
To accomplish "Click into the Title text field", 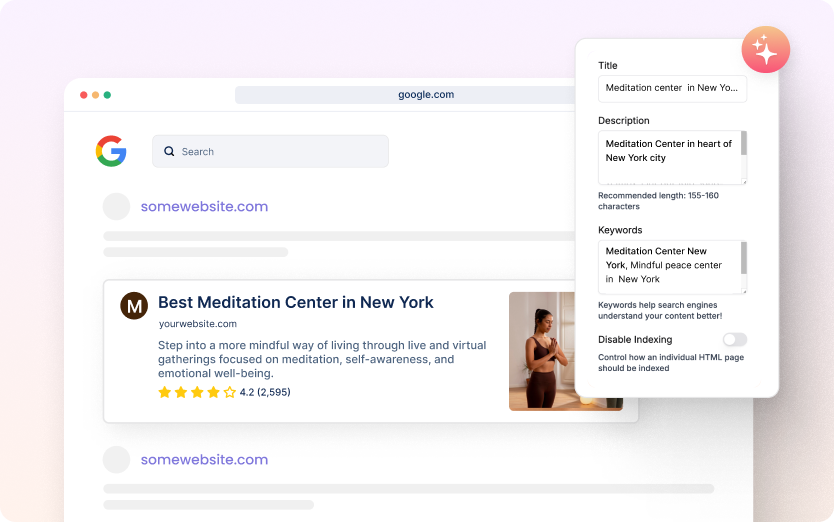I will click(x=672, y=88).
